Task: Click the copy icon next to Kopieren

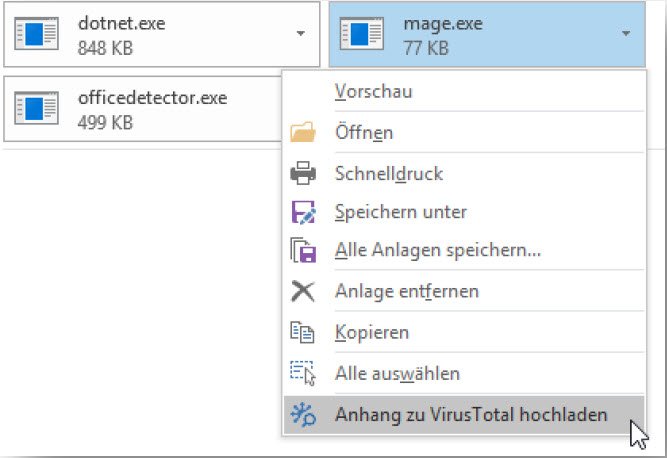Action: click(x=302, y=332)
